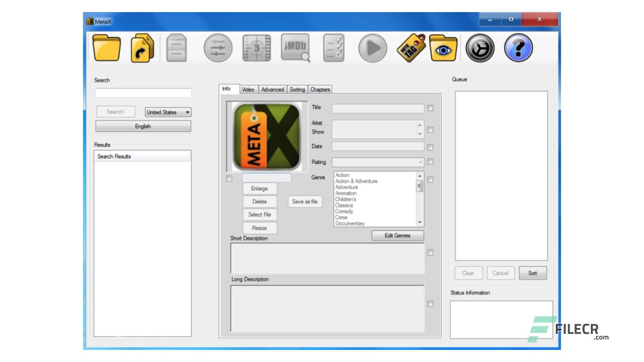Open the Advanced tab

272,89
